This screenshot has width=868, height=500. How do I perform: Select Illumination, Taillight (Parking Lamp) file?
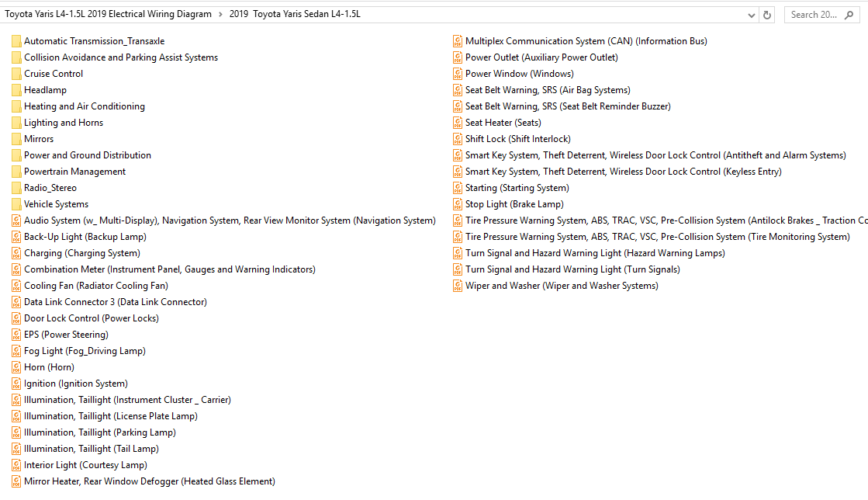coord(99,432)
